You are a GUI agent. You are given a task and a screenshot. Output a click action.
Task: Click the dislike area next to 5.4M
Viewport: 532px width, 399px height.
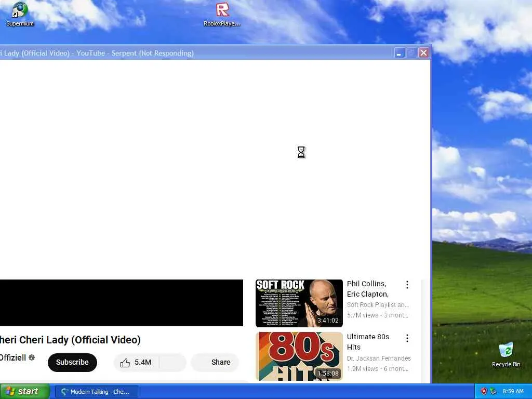pyautogui.click(x=172, y=362)
